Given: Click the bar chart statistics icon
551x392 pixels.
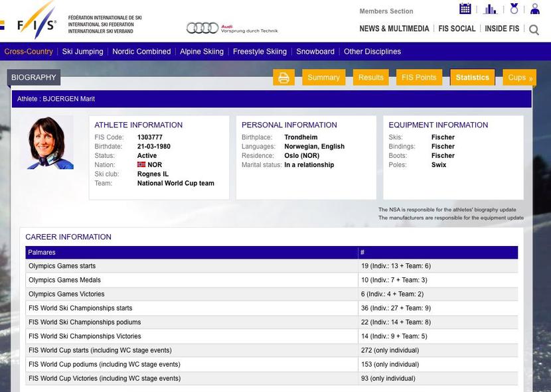Looking at the screenshot, I should coord(490,9).
